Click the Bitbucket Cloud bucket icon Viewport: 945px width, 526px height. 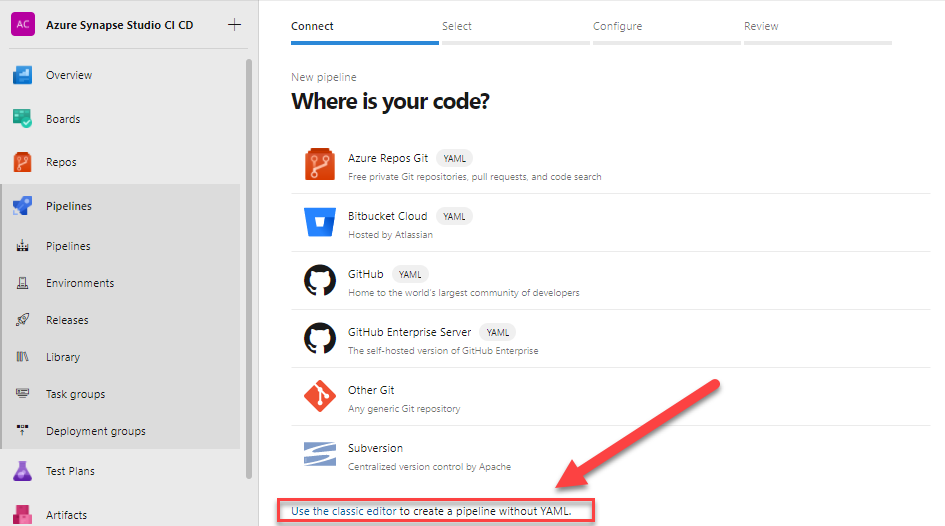coord(320,222)
